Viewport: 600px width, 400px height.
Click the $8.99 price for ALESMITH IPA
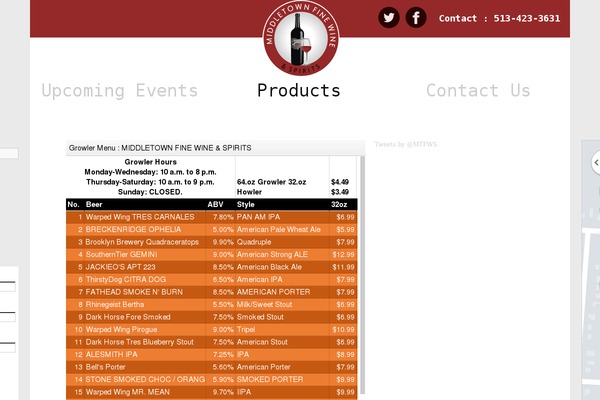coord(345,354)
